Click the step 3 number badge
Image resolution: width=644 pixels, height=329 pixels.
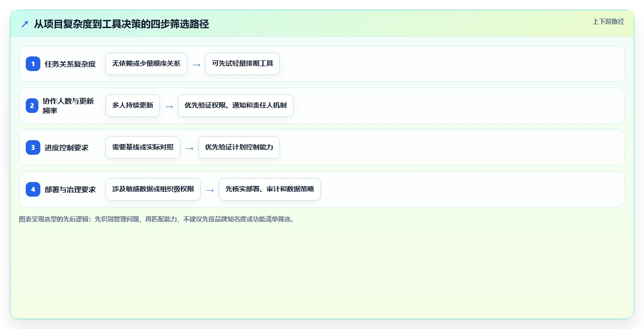click(x=33, y=147)
